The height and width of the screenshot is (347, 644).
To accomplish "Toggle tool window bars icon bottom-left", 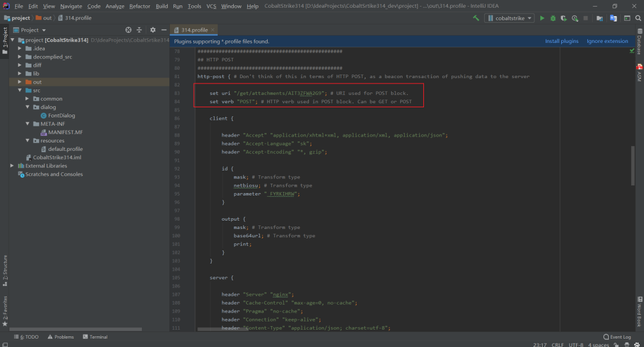I will click(x=5, y=345).
